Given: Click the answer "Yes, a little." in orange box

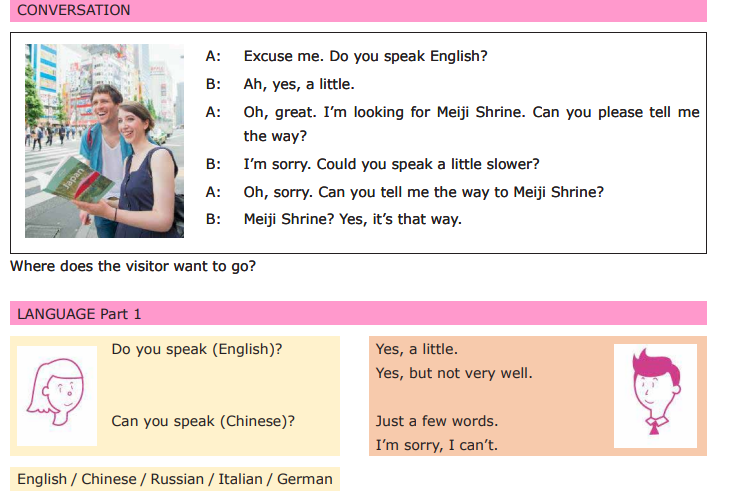Looking at the screenshot, I should tap(416, 350).
